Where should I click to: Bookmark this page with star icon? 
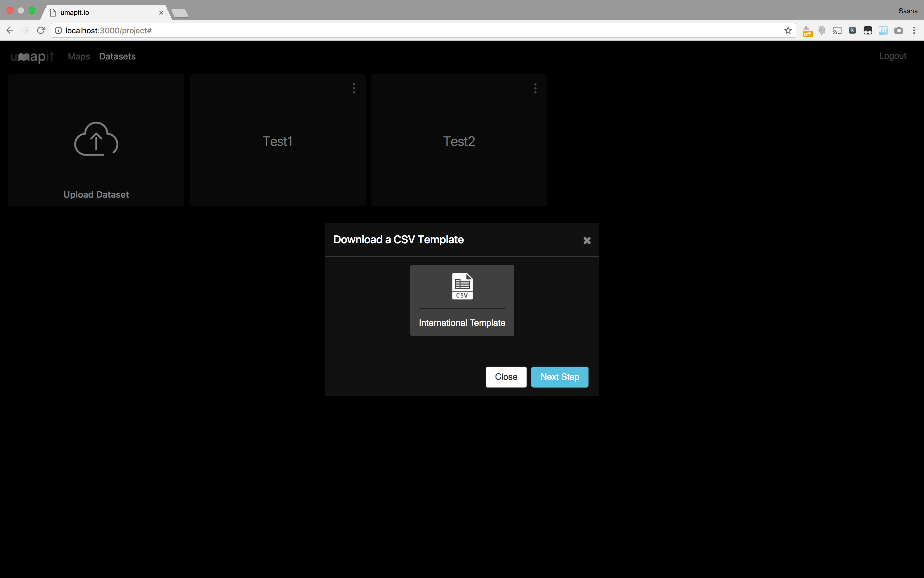pyautogui.click(x=788, y=30)
